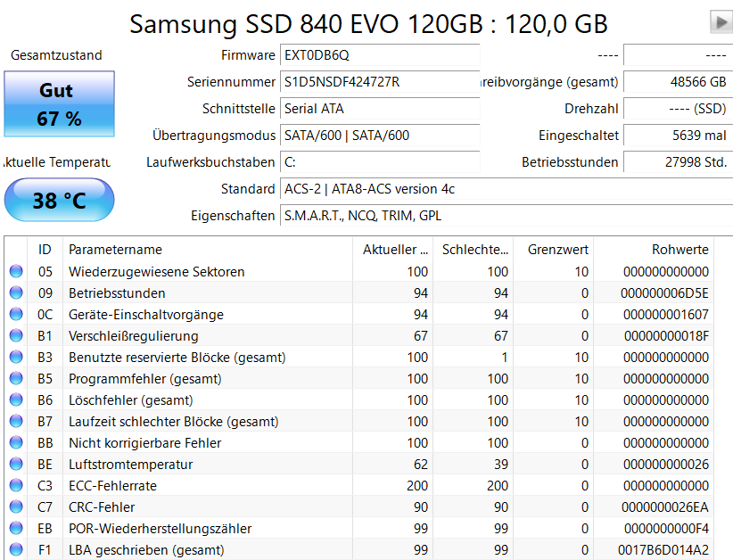Click status orb for Betriebsstunden attribute row
This screenshot has height=560, width=733.
coord(16,292)
